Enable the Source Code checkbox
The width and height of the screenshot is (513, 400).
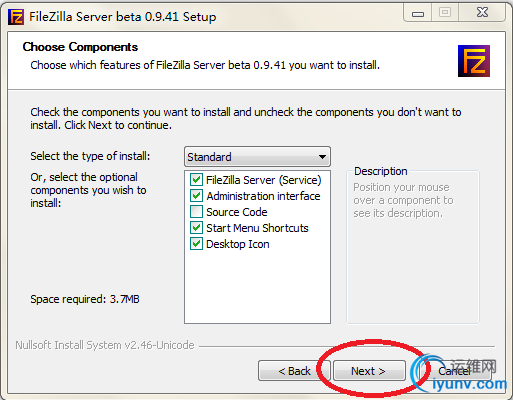coord(196,212)
